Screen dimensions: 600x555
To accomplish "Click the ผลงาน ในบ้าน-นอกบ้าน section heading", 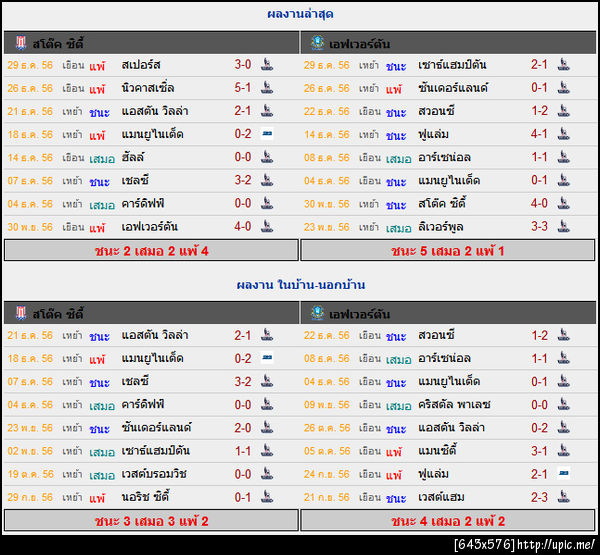I will 300,285.
